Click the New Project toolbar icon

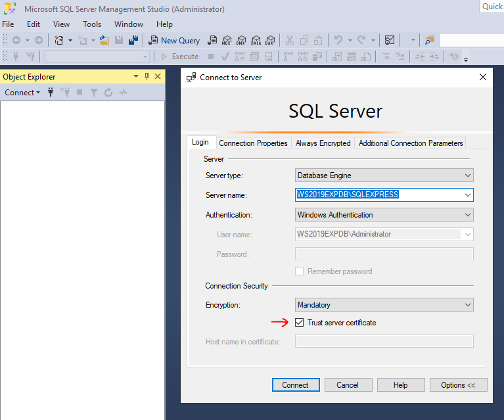coord(59,40)
